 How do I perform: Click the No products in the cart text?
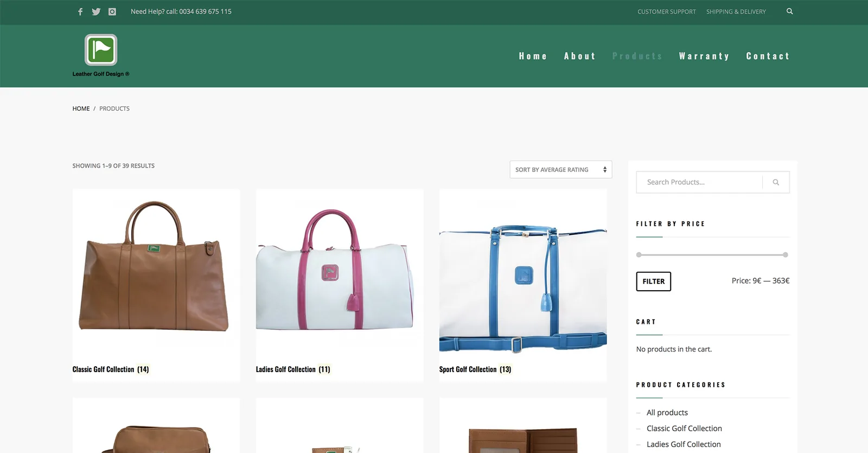tap(674, 349)
